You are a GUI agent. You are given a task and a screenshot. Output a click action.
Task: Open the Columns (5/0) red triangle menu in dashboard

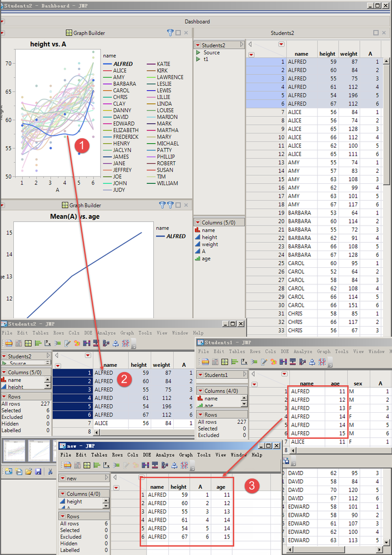pos(197,222)
